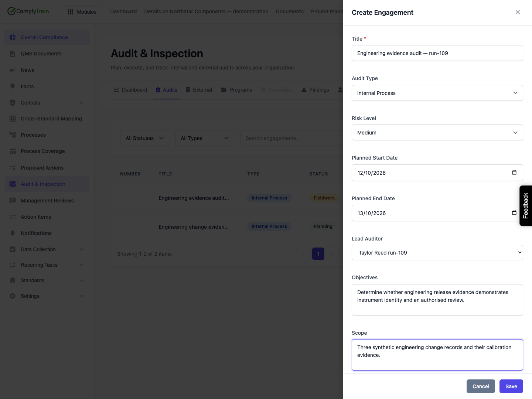Close the Create Engagement panel
The height and width of the screenshot is (399, 532).
(x=518, y=12)
